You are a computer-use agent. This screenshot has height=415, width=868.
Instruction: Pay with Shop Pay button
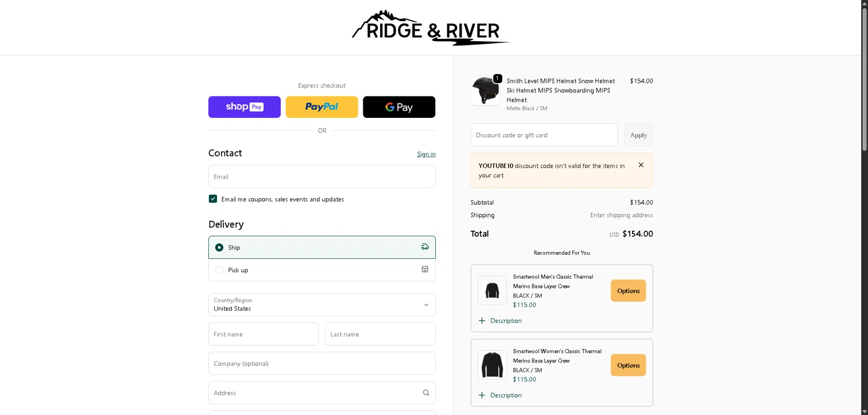click(x=244, y=107)
